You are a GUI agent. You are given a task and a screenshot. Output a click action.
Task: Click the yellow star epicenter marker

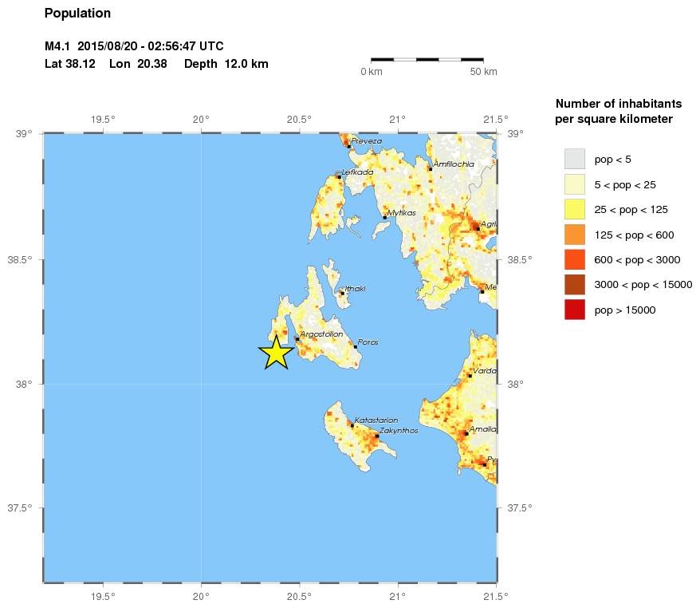[x=277, y=353]
